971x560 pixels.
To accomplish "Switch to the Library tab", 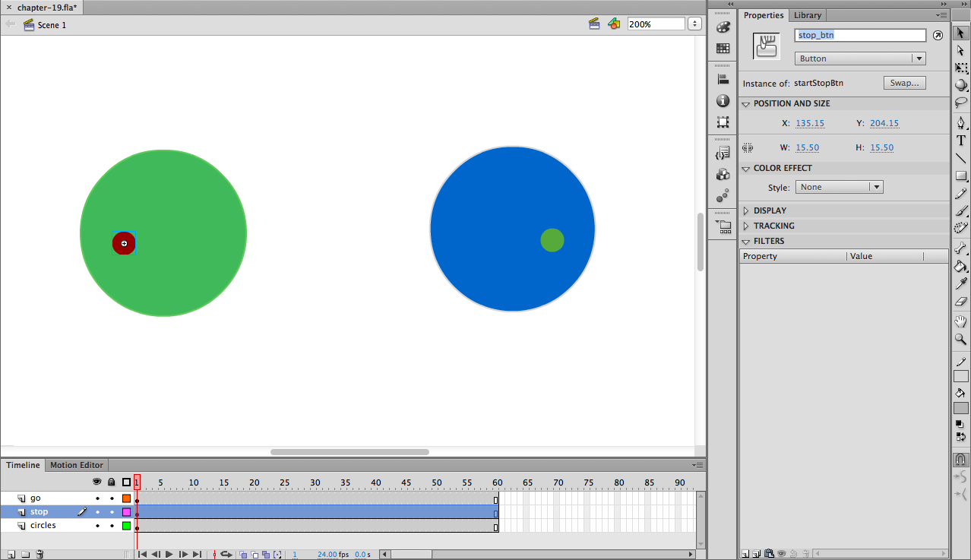I will (x=807, y=15).
